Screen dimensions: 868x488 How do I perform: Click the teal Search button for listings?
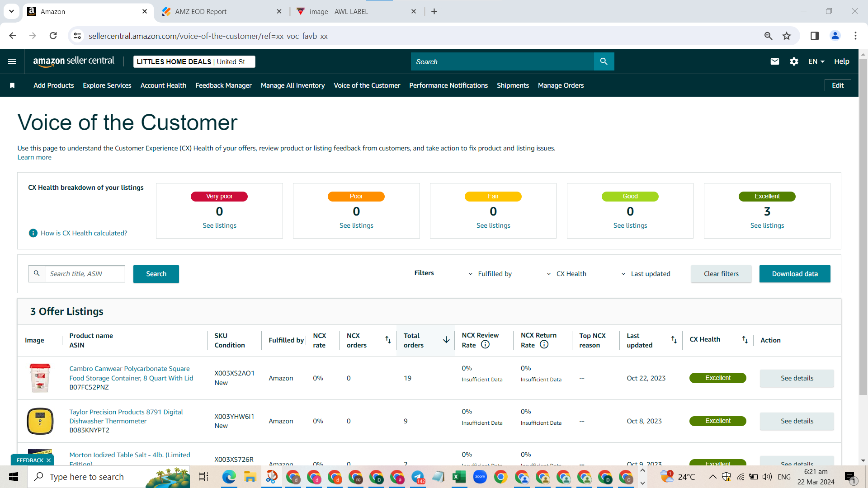tap(156, 274)
